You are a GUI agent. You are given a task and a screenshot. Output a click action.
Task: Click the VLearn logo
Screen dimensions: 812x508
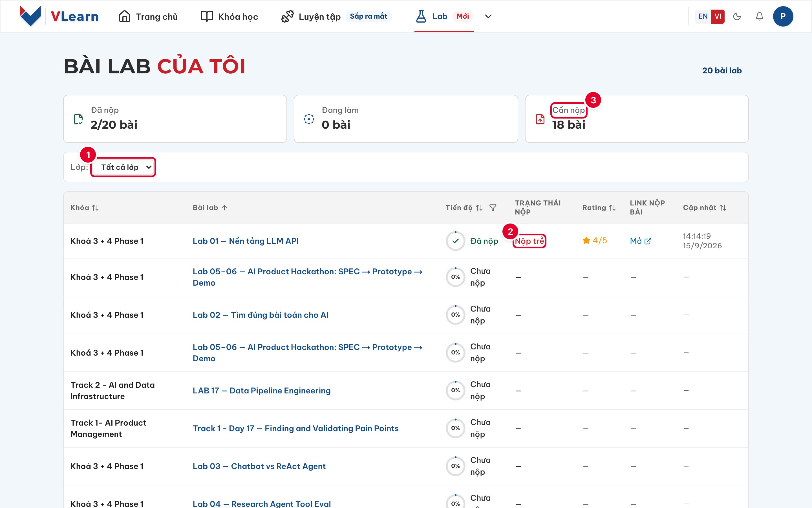[x=59, y=16]
